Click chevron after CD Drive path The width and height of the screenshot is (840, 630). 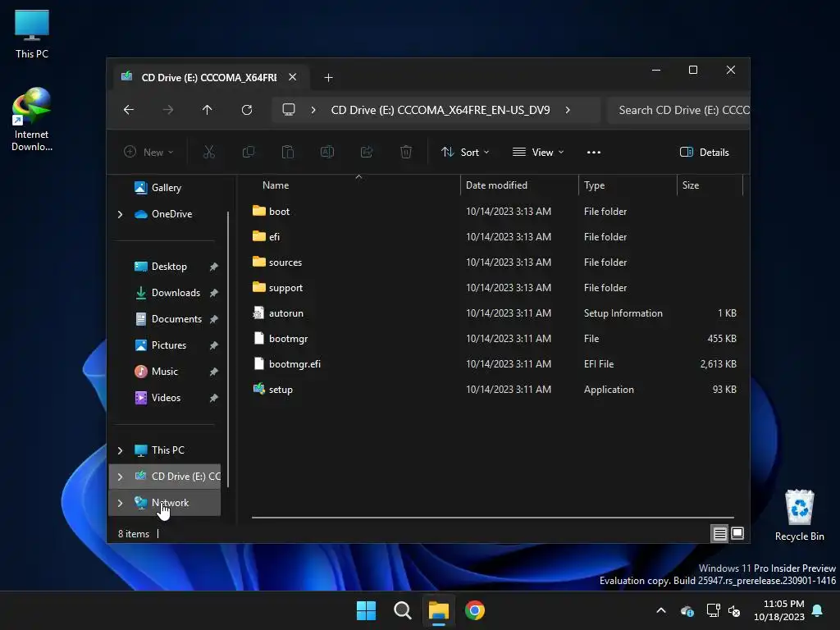pyautogui.click(x=568, y=110)
